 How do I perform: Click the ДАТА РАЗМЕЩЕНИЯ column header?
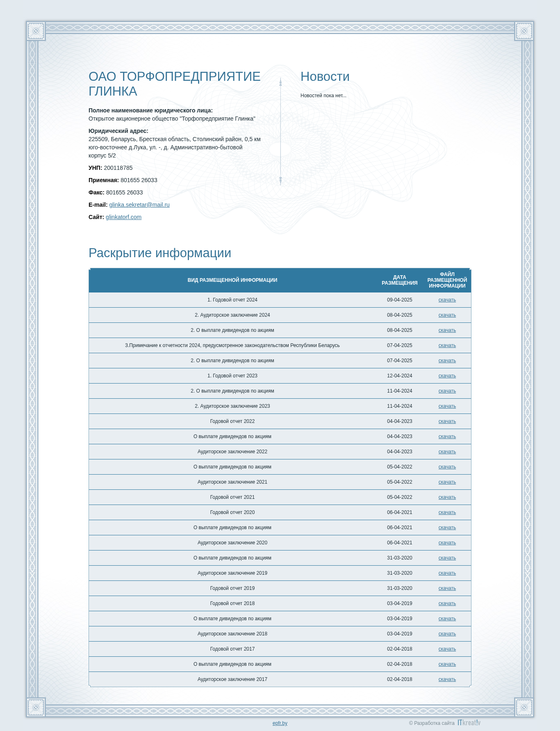tap(400, 280)
